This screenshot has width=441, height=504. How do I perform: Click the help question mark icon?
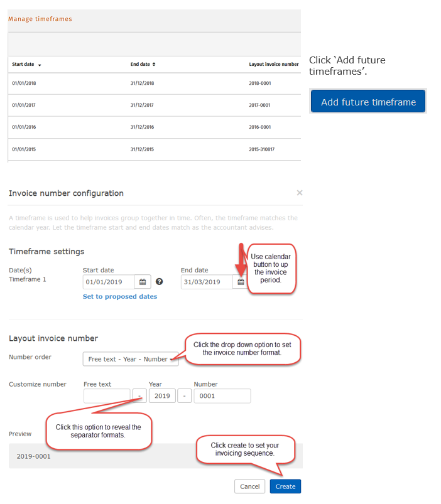(x=159, y=282)
